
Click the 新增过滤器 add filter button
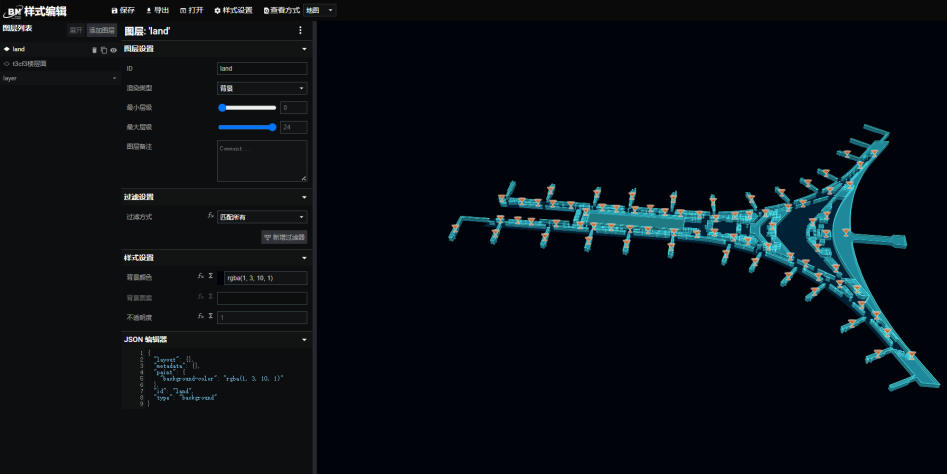284,237
